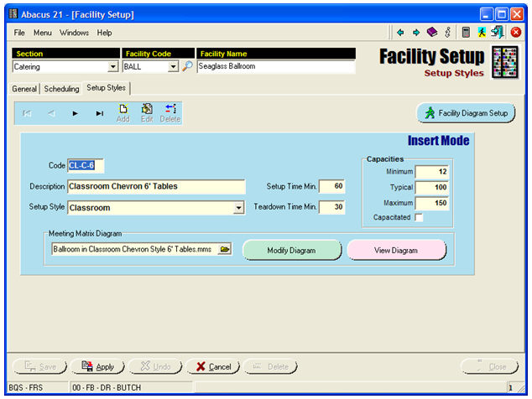The height and width of the screenshot is (399, 532).
Task: Open the Facility Code dropdown
Action: 174,67
